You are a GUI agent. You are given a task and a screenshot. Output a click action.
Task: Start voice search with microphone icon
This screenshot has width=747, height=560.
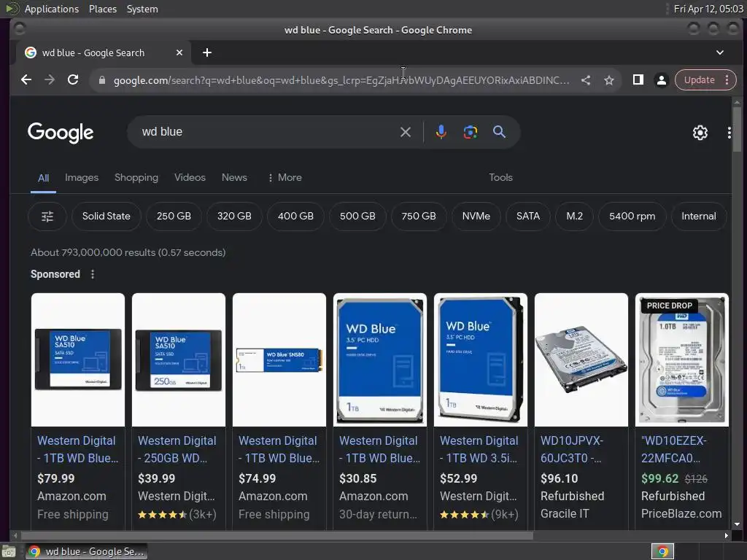click(441, 132)
